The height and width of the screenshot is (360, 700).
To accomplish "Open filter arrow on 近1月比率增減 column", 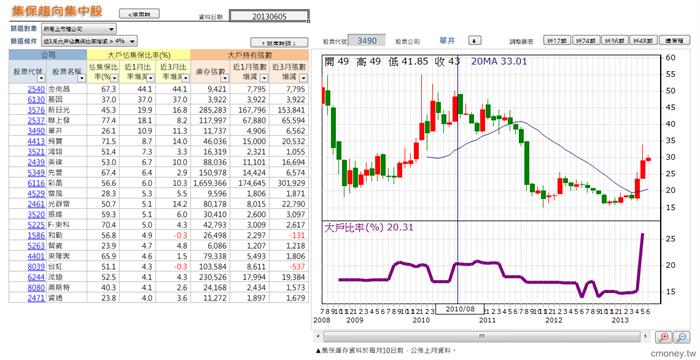I will [150, 78].
